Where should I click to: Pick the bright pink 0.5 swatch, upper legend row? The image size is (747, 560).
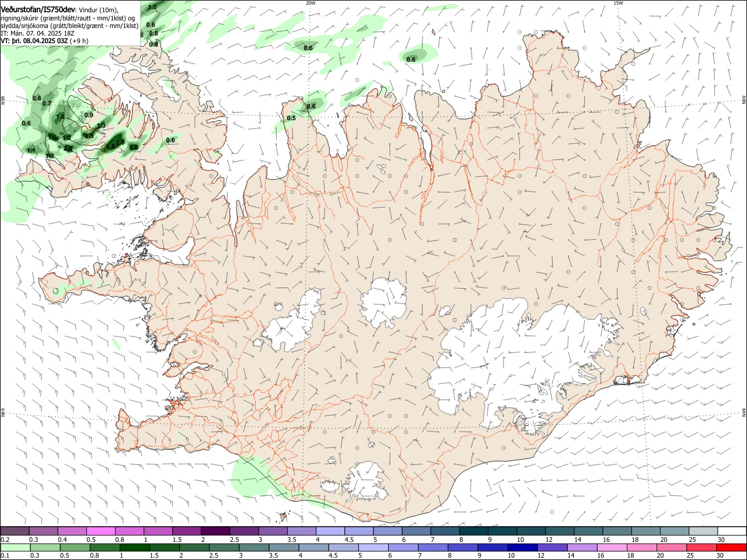coord(100,531)
